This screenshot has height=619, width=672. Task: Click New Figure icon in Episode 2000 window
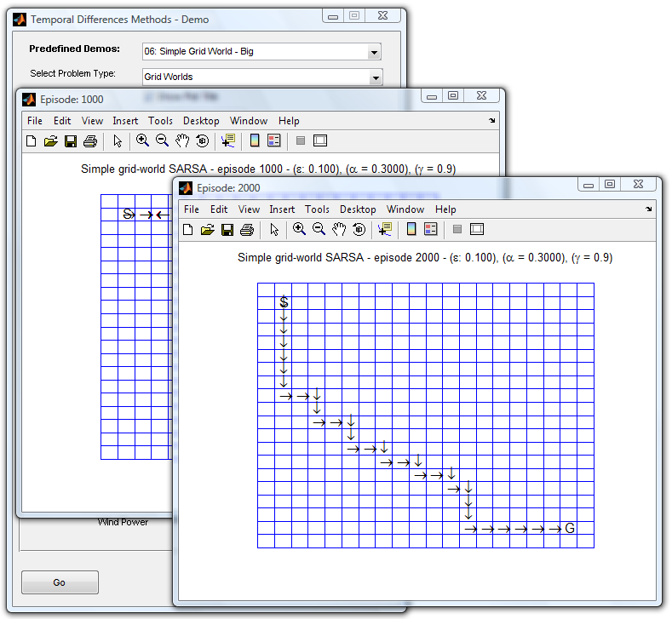(x=187, y=230)
